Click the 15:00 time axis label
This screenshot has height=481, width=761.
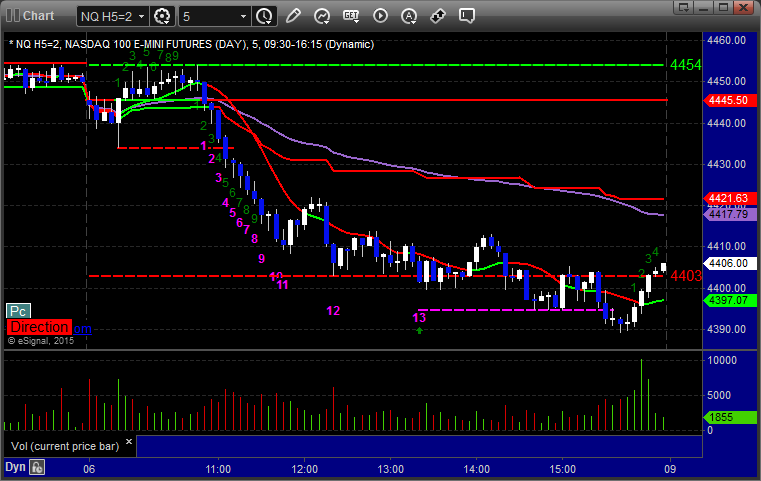[562, 469]
